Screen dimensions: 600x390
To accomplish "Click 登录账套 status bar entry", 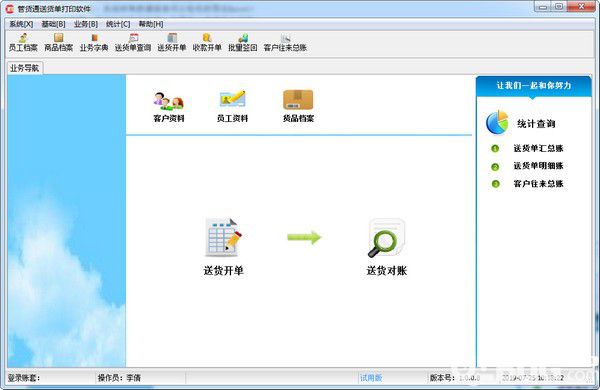I will click(24, 378).
